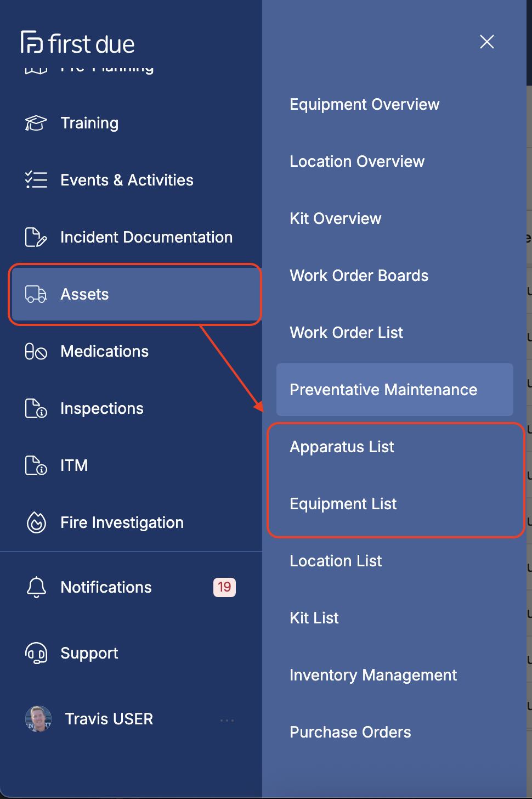Viewport: 532px width, 799px height.
Task: Click Travis USER profile avatar
Action: tap(38, 719)
